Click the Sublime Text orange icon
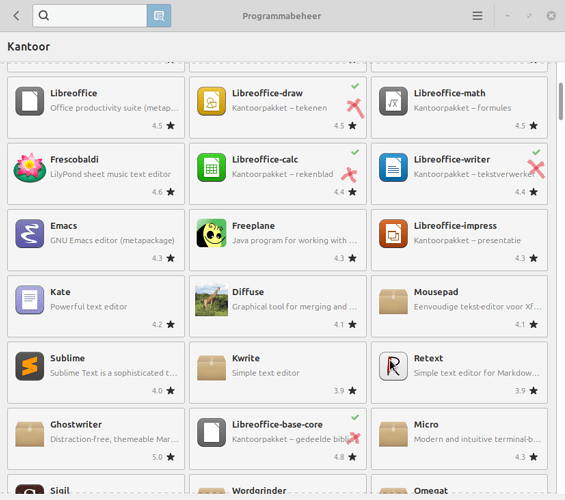This screenshot has width=565, height=500. point(30,366)
